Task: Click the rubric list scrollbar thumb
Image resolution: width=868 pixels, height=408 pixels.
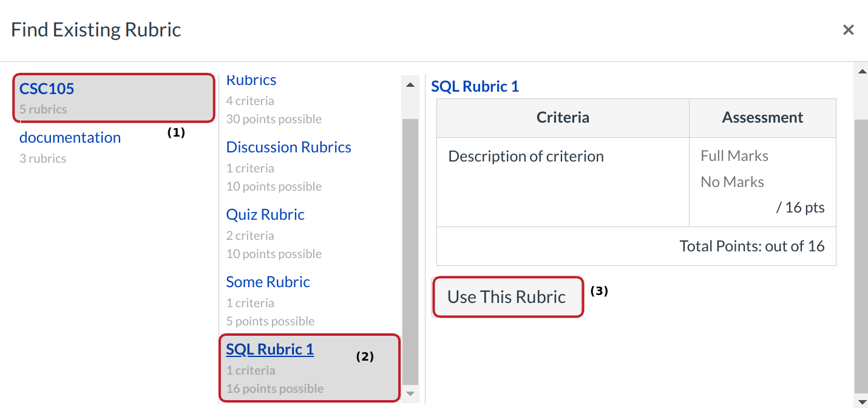Action: (x=410, y=249)
